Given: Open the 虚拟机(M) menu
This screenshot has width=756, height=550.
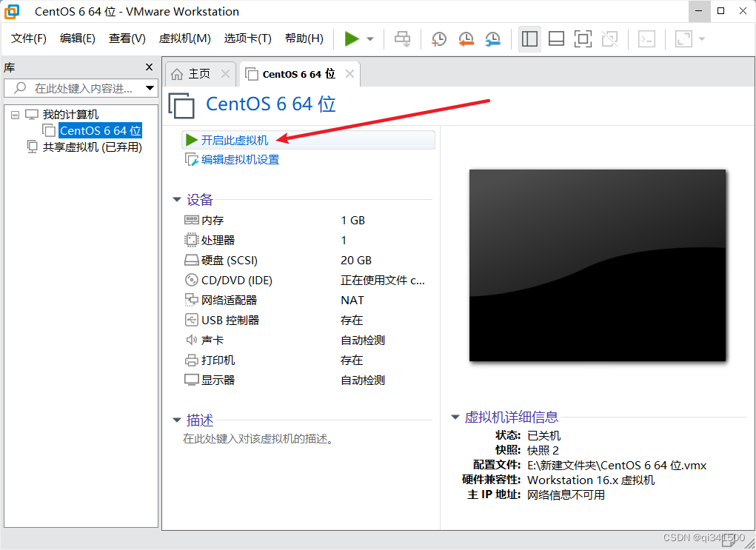Looking at the screenshot, I should point(184,38).
